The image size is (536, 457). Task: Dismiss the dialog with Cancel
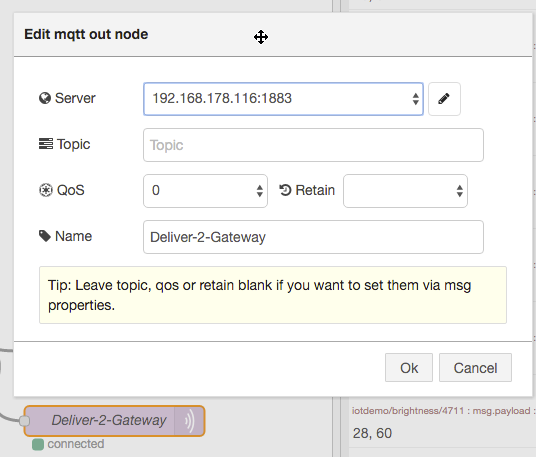pos(475,368)
